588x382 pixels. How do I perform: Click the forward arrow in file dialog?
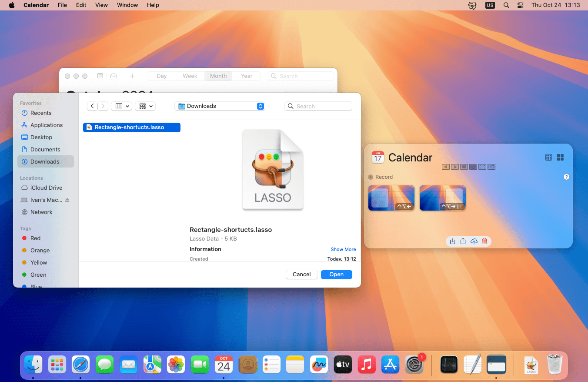click(x=103, y=106)
